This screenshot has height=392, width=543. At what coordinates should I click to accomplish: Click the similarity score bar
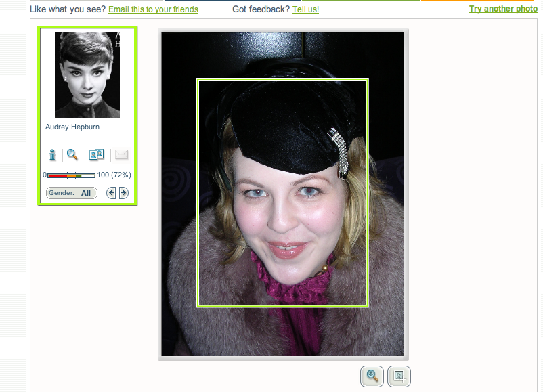point(71,175)
